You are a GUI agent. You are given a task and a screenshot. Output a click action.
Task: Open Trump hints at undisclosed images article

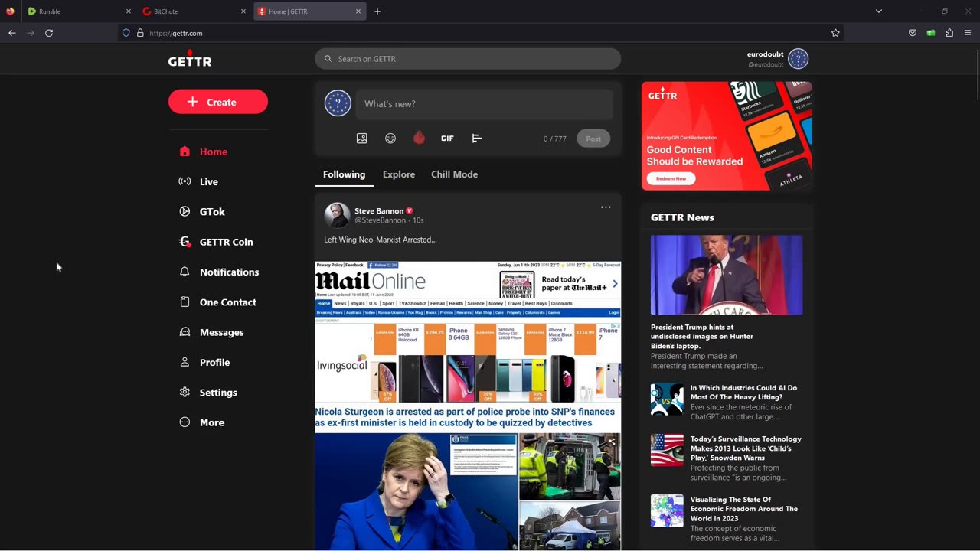click(702, 337)
